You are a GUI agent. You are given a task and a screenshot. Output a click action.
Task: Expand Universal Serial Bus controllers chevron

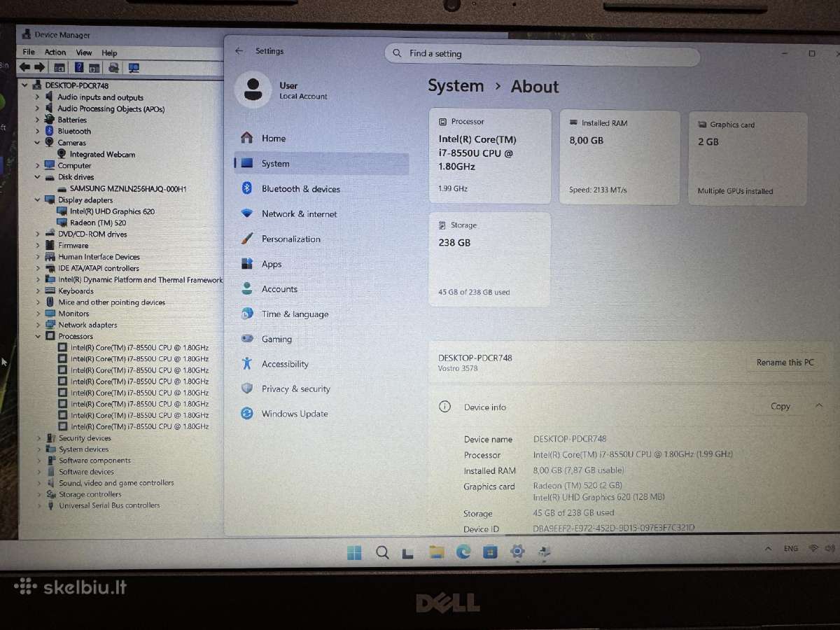click(39, 505)
